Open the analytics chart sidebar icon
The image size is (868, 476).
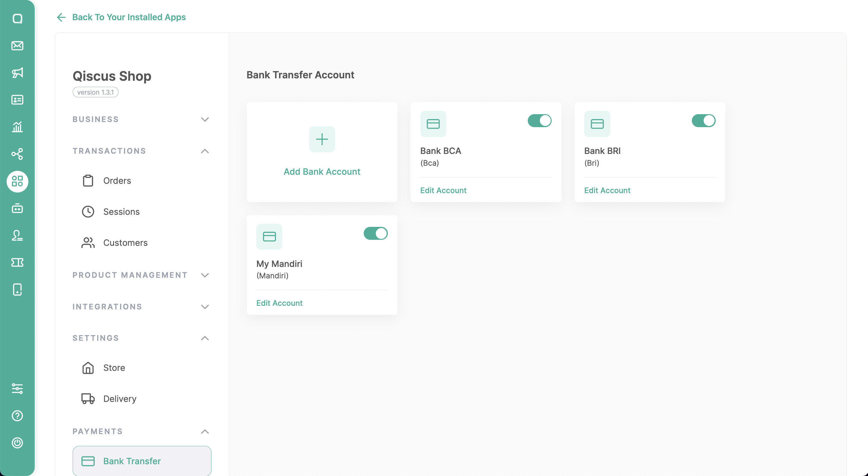tap(17, 127)
